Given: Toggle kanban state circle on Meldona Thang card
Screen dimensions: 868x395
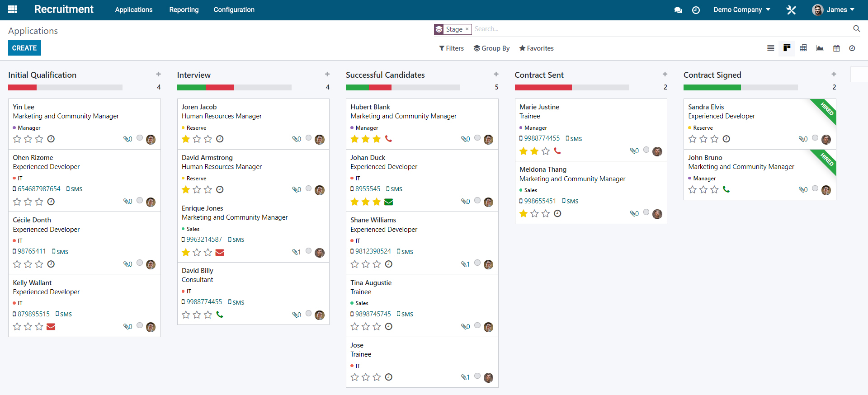Looking at the screenshot, I should click(x=646, y=212).
